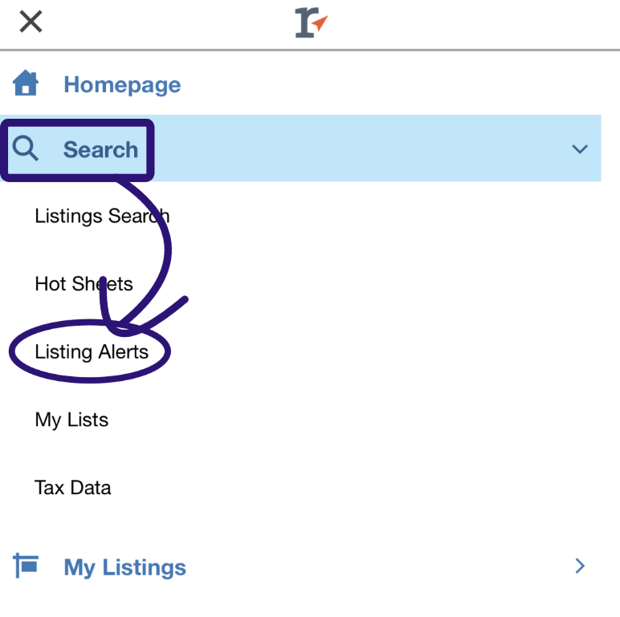
Task: Close the navigation menu with X
Action: coord(31,21)
